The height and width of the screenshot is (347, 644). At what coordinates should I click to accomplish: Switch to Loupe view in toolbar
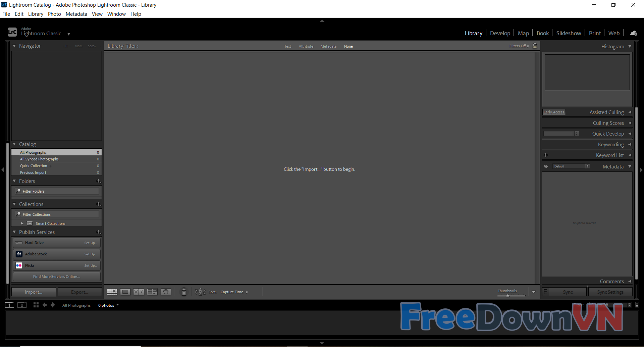point(125,292)
